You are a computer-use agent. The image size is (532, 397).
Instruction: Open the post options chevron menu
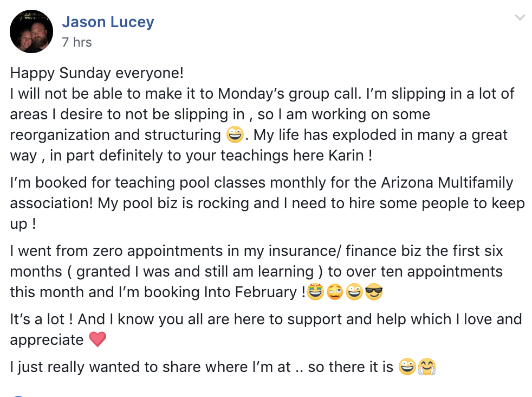coord(520,17)
